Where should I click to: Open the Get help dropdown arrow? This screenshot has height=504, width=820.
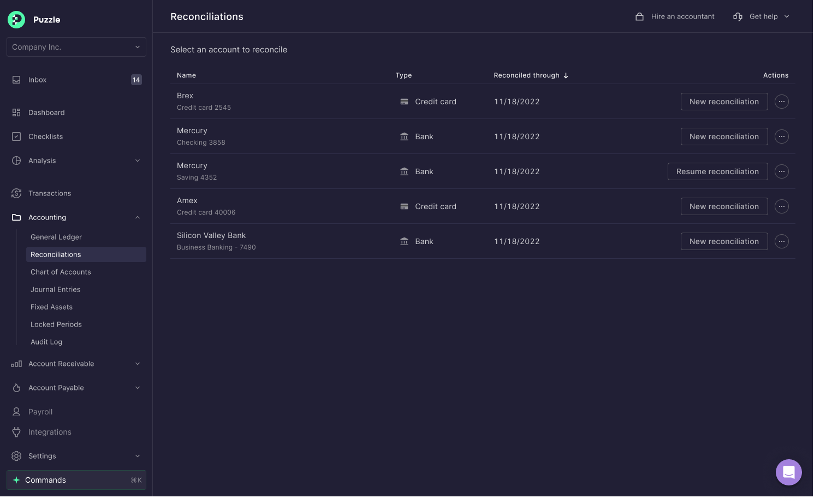787,16
